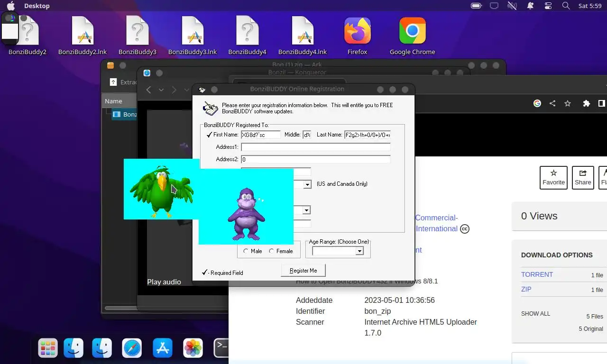
Task: Open the back history dropdown chevron in Konqueror
Action: point(161,90)
